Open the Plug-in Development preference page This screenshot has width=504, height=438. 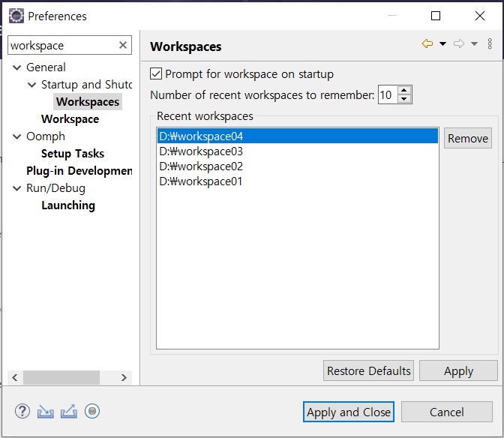pyautogui.click(x=79, y=171)
